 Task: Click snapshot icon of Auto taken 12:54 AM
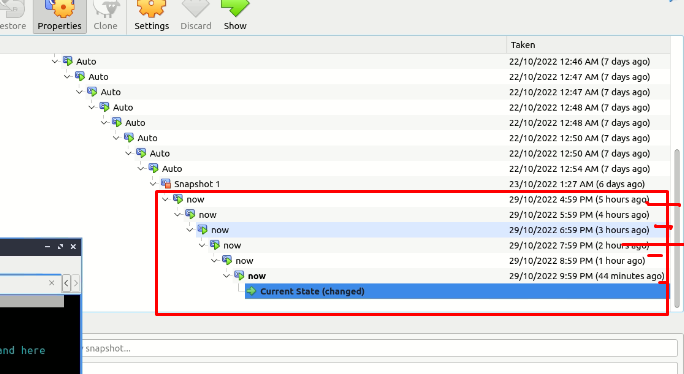click(153, 168)
